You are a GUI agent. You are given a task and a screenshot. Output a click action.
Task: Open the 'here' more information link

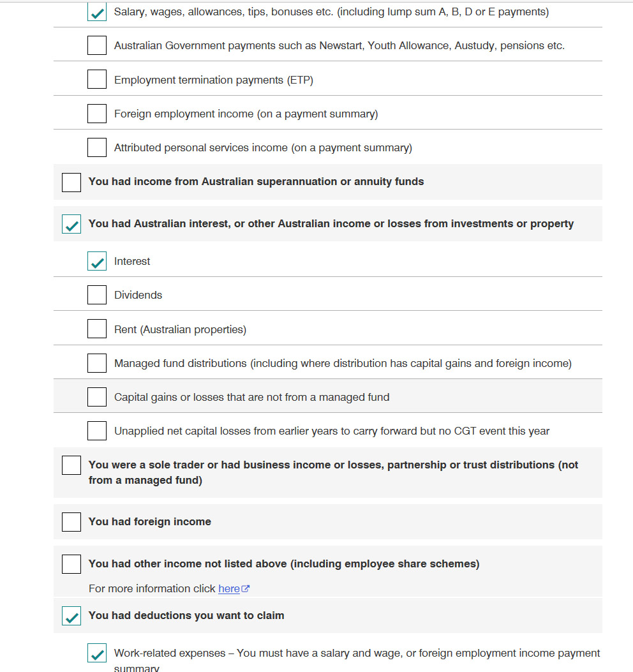pyautogui.click(x=229, y=589)
